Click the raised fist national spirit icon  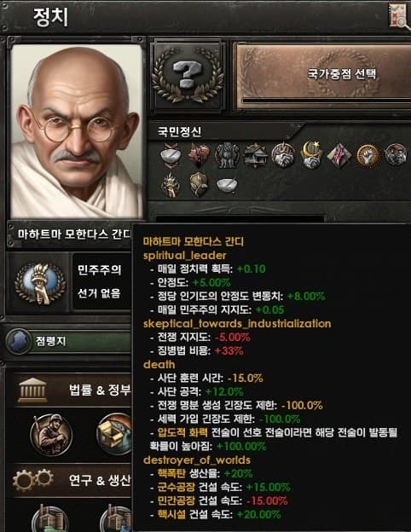[x=368, y=155]
